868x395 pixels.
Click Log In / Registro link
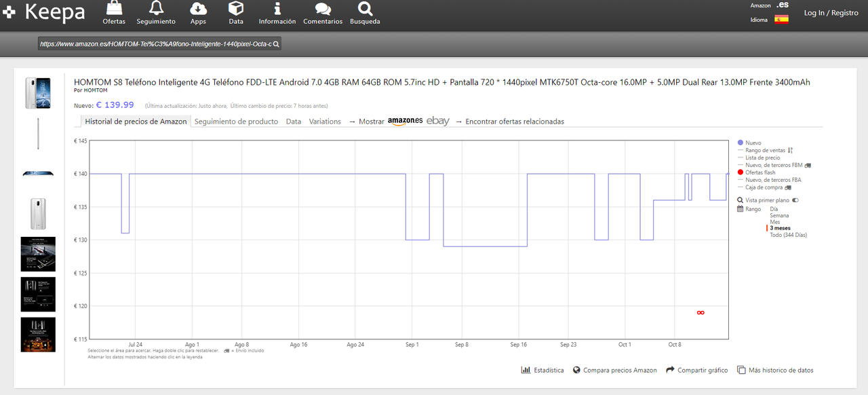click(x=831, y=13)
